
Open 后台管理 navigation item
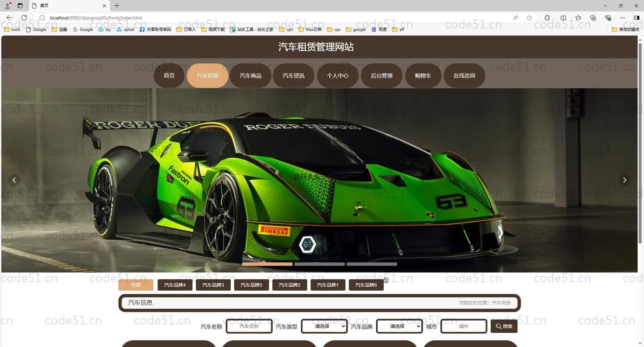pyautogui.click(x=382, y=76)
